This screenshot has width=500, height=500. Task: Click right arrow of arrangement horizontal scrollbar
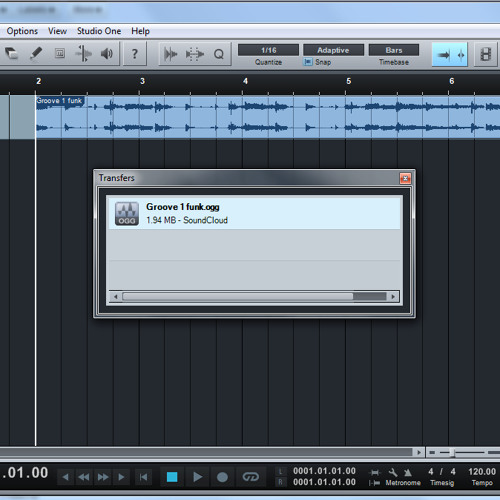(x=419, y=453)
